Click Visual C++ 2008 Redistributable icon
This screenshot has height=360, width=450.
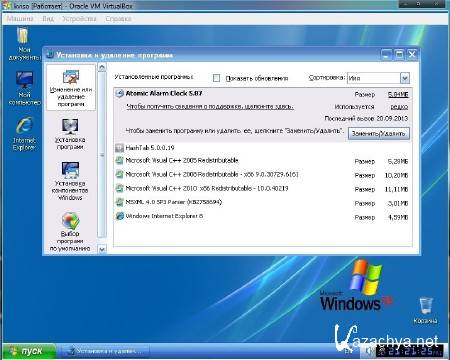pos(119,174)
